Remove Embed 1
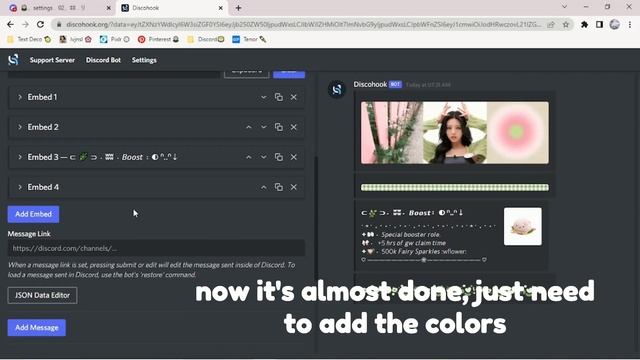640x360 pixels. (294, 97)
